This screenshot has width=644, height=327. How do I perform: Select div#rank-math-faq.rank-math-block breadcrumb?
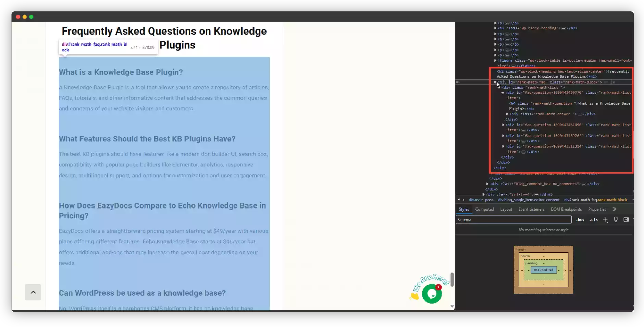pyautogui.click(x=595, y=200)
